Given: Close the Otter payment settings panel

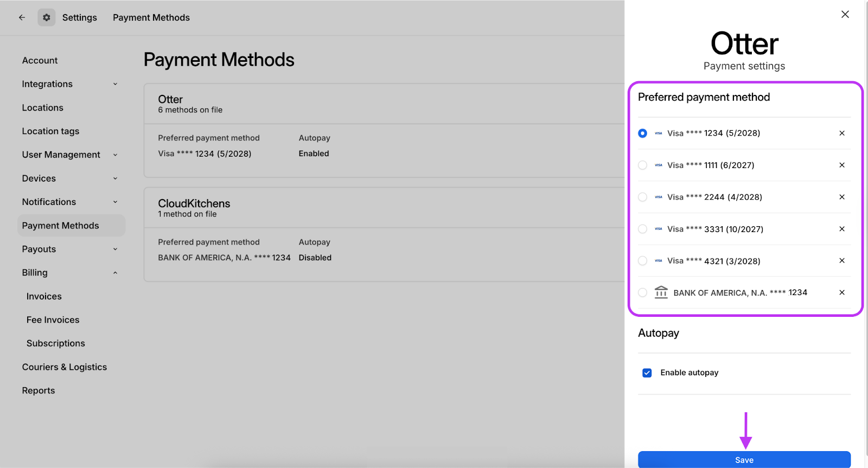Looking at the screenshot, I should pos(845,14).
